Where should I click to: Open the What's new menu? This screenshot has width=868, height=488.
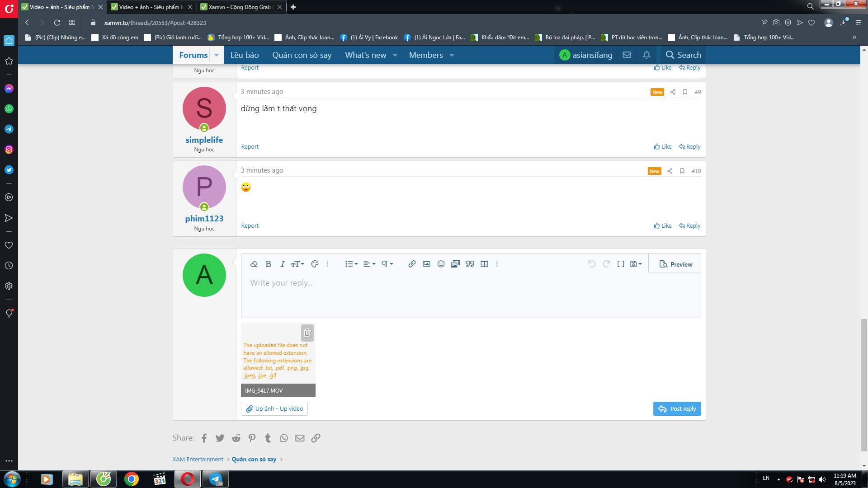point(366,55)
